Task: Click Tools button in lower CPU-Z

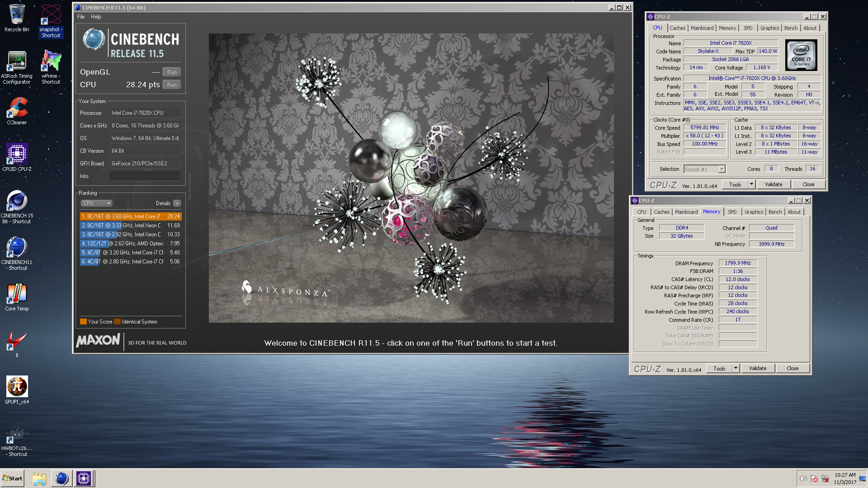Action: (719, 368)
